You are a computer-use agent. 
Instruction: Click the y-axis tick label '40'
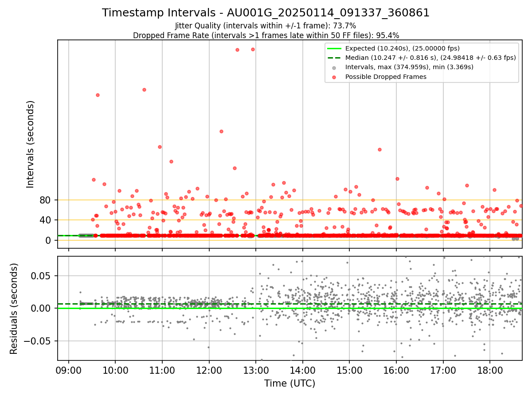(x=45, y=220)
